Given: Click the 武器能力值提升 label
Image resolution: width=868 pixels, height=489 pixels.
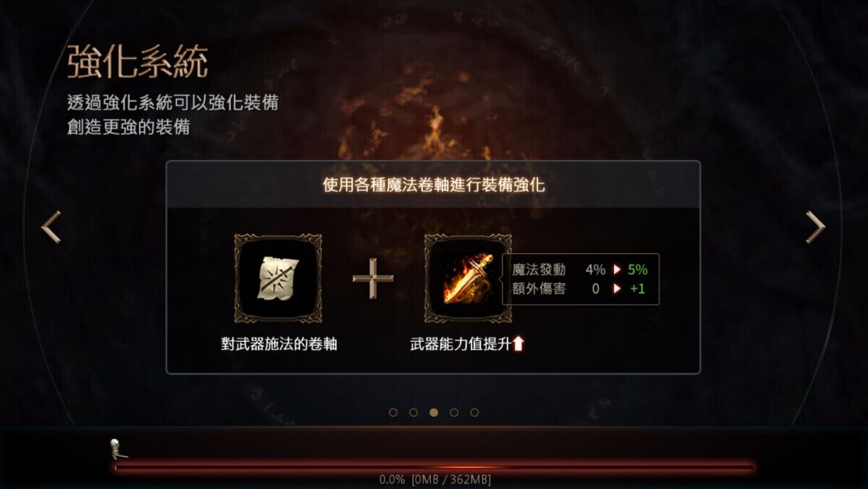Looking at the screenshot, I should [461, 344].
